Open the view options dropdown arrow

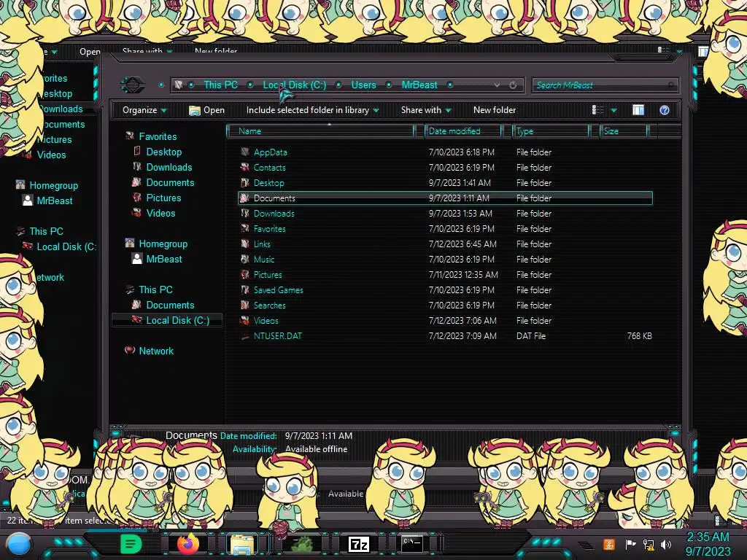coord(614,111)
